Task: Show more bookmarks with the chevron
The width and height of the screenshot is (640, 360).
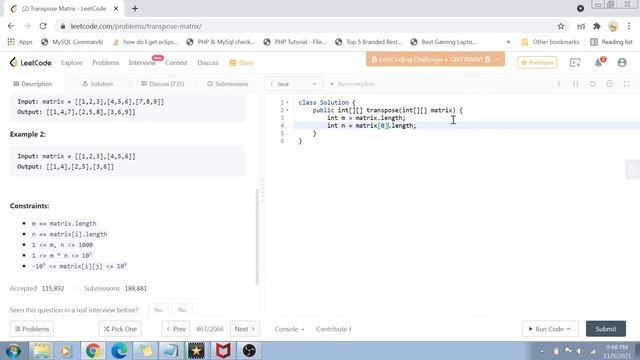Action: pos(508,42)
